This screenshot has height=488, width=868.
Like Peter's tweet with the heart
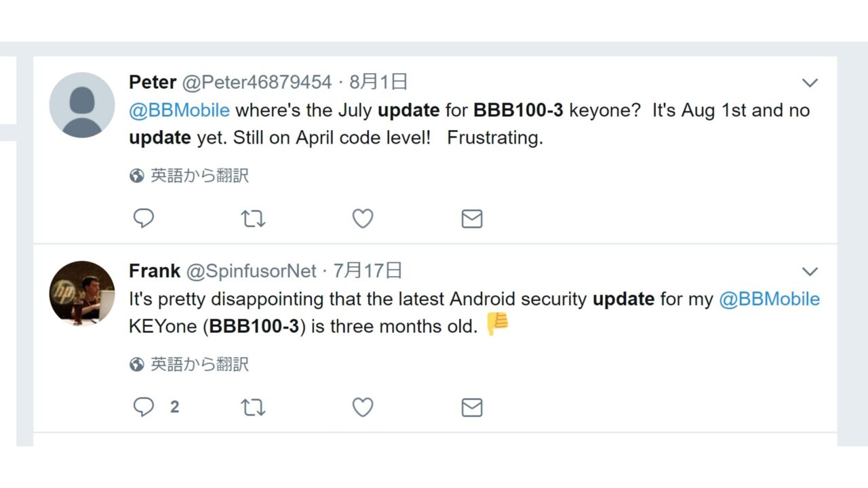click(363, 218)
